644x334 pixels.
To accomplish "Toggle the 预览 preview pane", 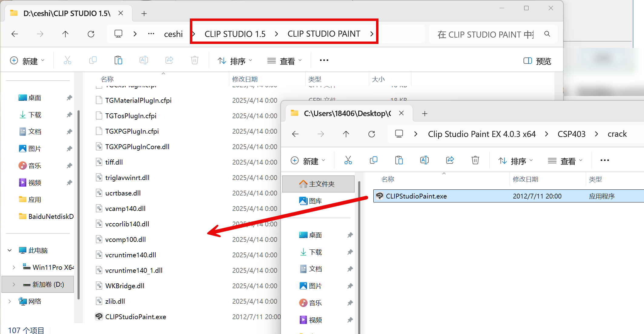I will tap(537, 61).
